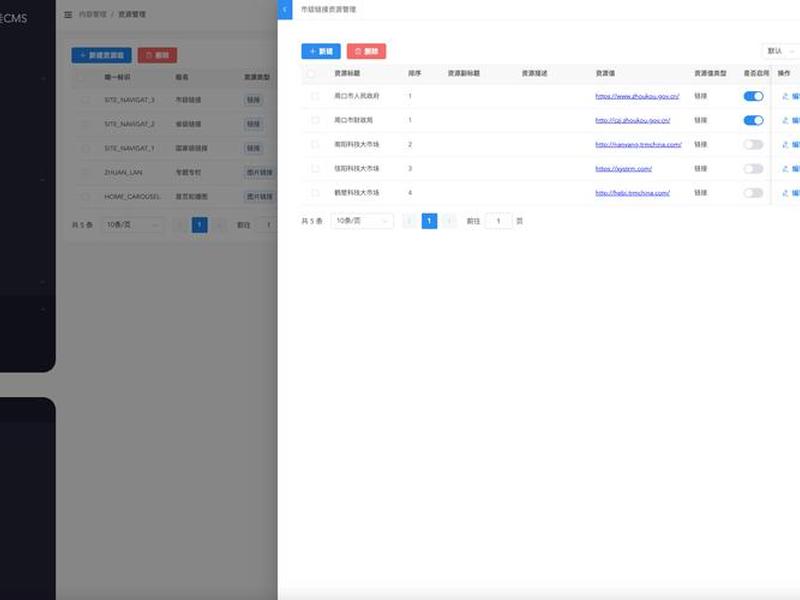Tick checkbox of the lygstm.com row
This screenshot has height=600, width=800.
click(x=315, y=169)
